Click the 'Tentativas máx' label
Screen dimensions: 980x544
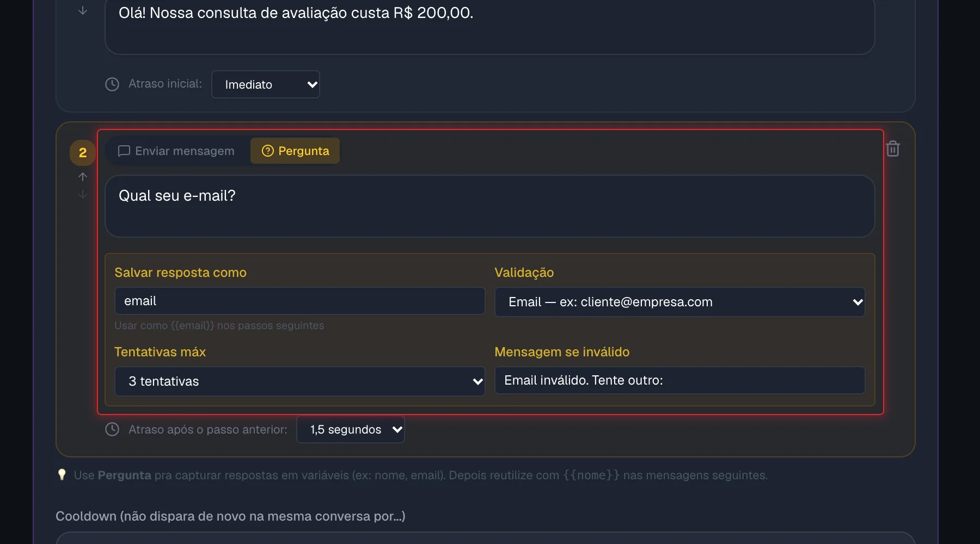pos(160,352)
